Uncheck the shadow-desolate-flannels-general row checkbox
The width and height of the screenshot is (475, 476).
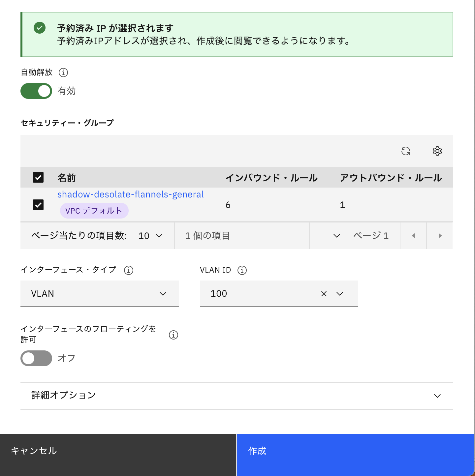point(38,204)
